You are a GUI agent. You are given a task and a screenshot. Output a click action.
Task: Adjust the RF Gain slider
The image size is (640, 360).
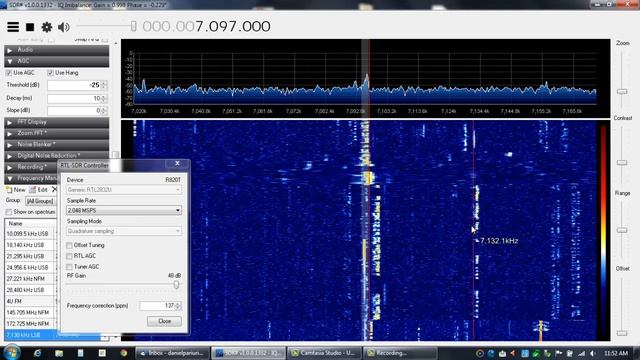pos(176,285)
